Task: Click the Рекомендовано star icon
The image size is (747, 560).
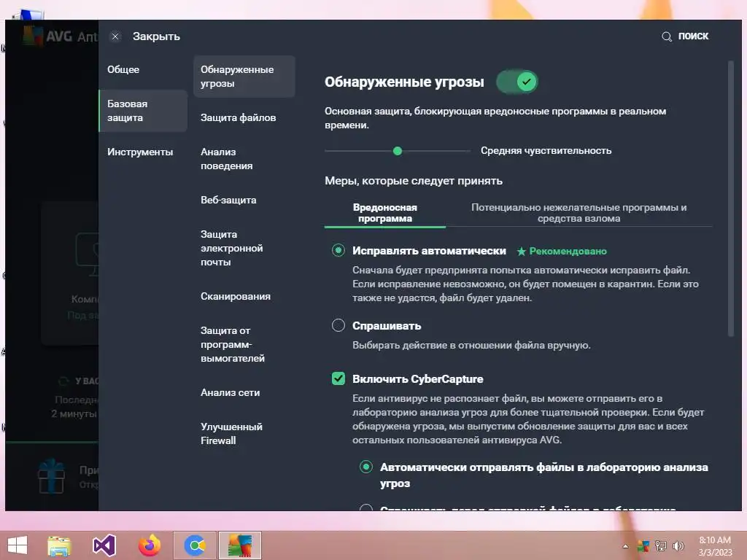Action: point(521,251)
